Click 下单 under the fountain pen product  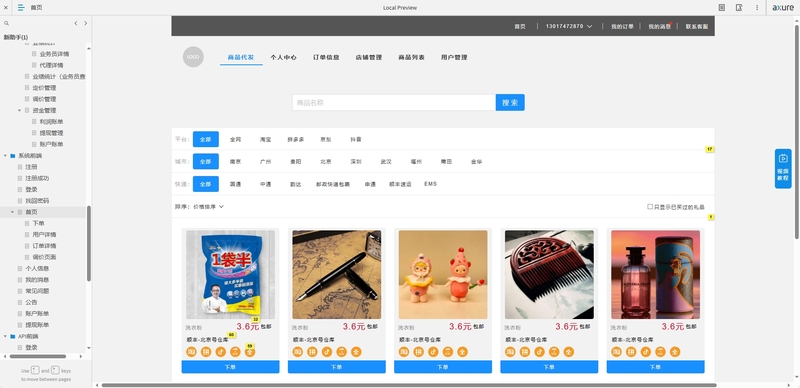pyautogui.click(x=337, y=367)
